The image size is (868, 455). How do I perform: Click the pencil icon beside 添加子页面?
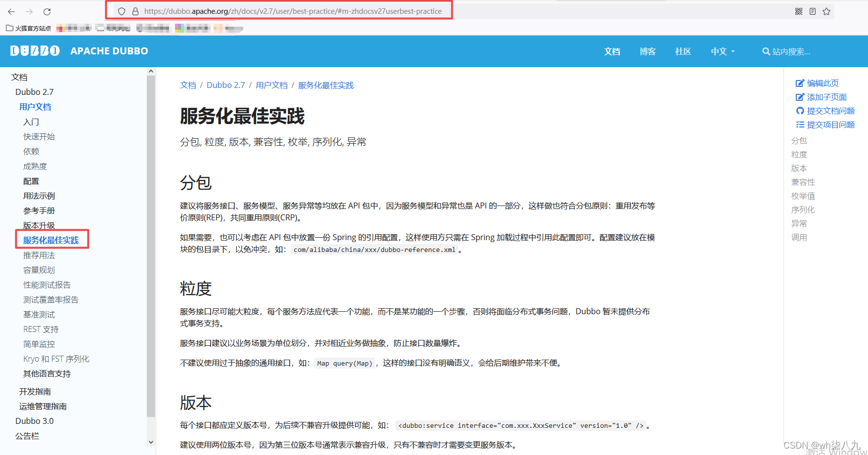coord(800,97)
